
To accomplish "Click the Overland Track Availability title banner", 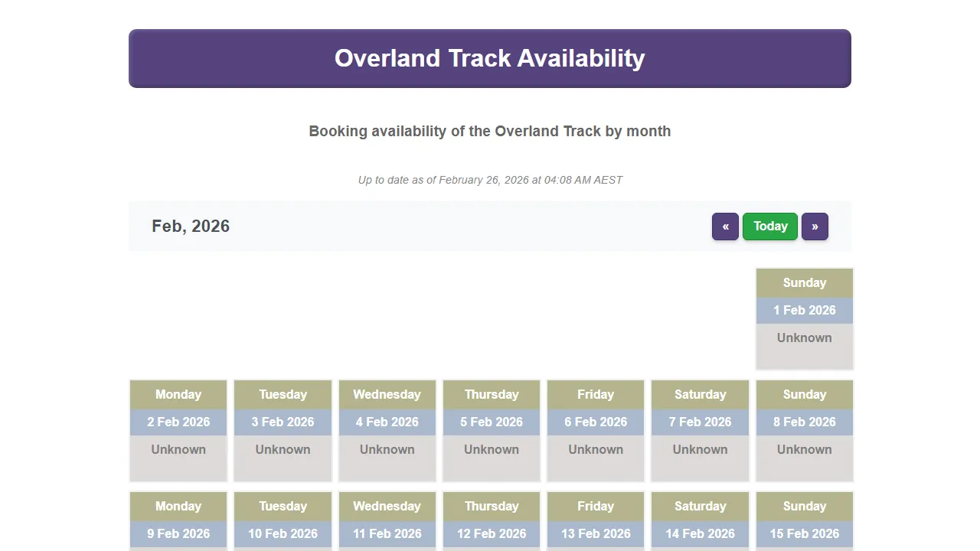I will pyautogui.click(x=489, y=58).
